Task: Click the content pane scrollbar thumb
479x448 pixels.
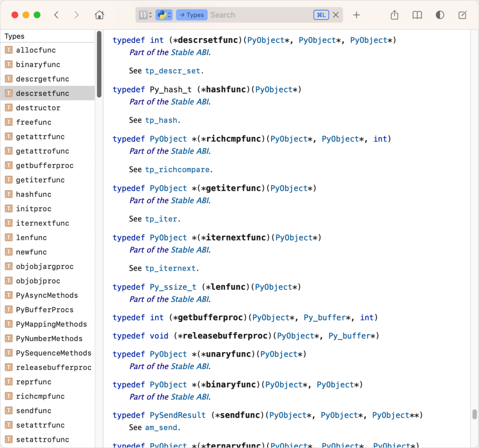Action: 474,414
